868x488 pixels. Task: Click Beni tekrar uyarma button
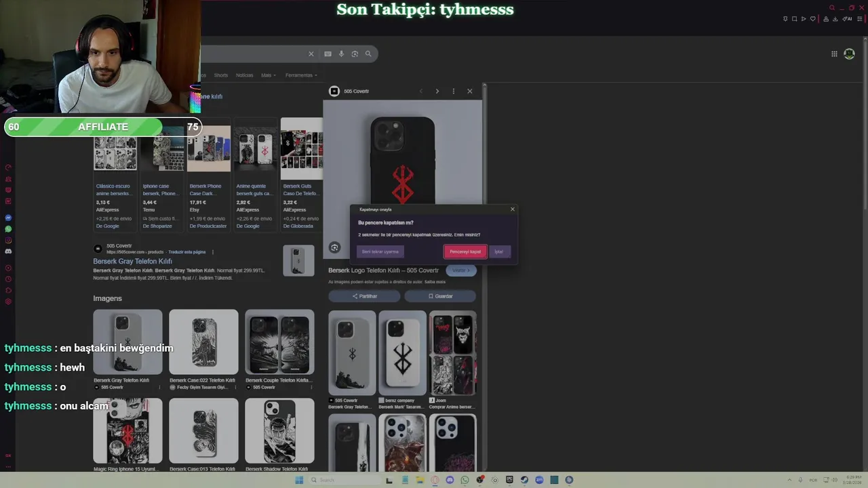point(380,251)
